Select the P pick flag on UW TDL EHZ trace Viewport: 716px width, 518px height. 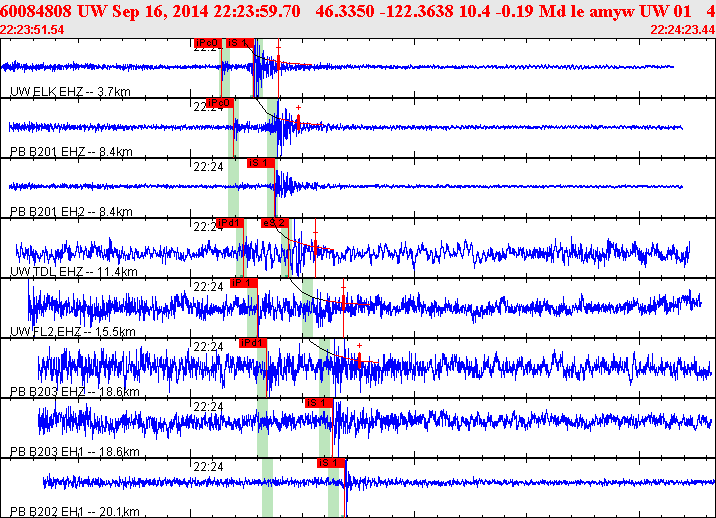click(229, 223)
